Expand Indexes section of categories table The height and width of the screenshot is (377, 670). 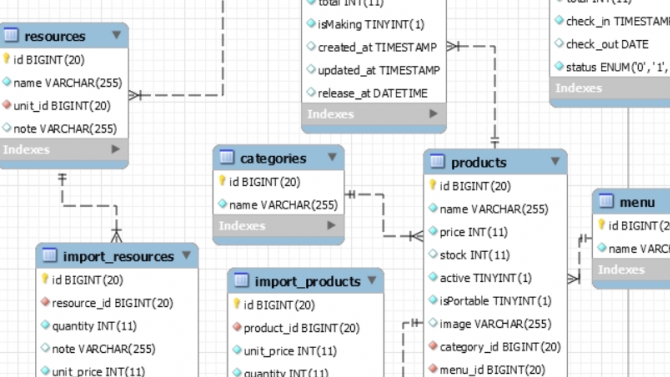click(331, 225)
